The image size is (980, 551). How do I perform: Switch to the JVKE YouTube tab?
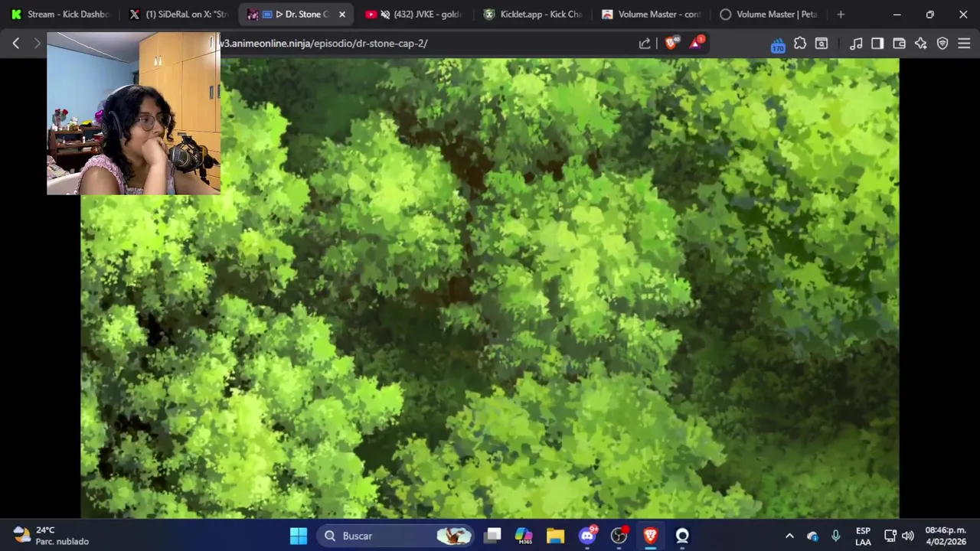pyautogui.click(x=413, y=14)
